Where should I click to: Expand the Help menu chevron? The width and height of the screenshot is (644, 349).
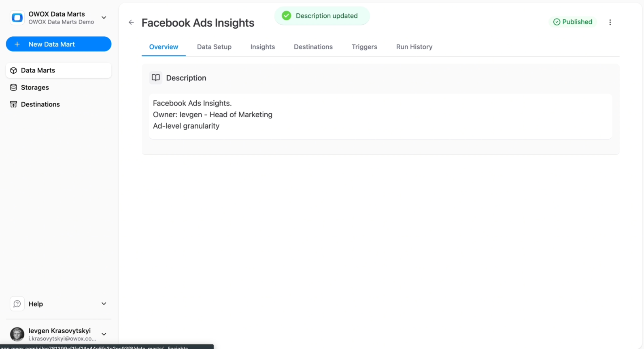pos(104,304)
